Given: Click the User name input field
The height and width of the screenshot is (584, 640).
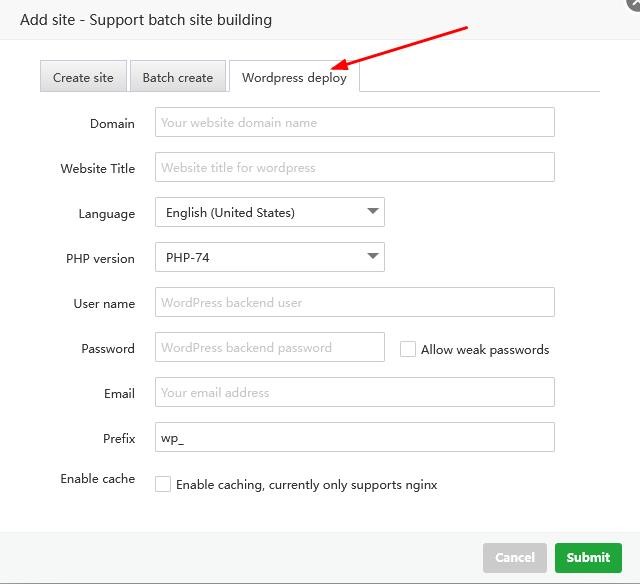Looking at the screenshot, I should 354,302.
